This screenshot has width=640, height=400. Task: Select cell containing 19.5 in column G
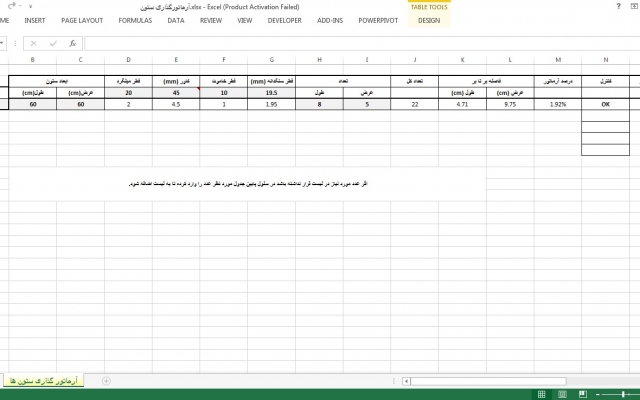(x=271, y=93)
